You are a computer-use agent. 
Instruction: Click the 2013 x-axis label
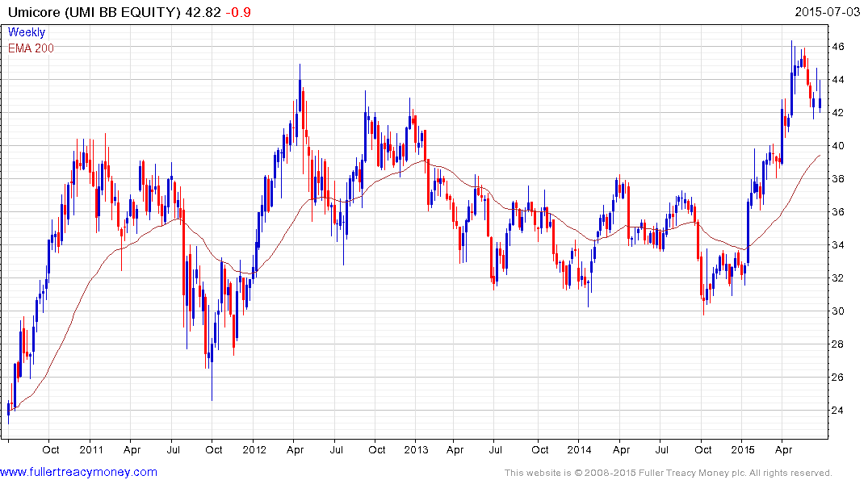click(x=417, y=449)
